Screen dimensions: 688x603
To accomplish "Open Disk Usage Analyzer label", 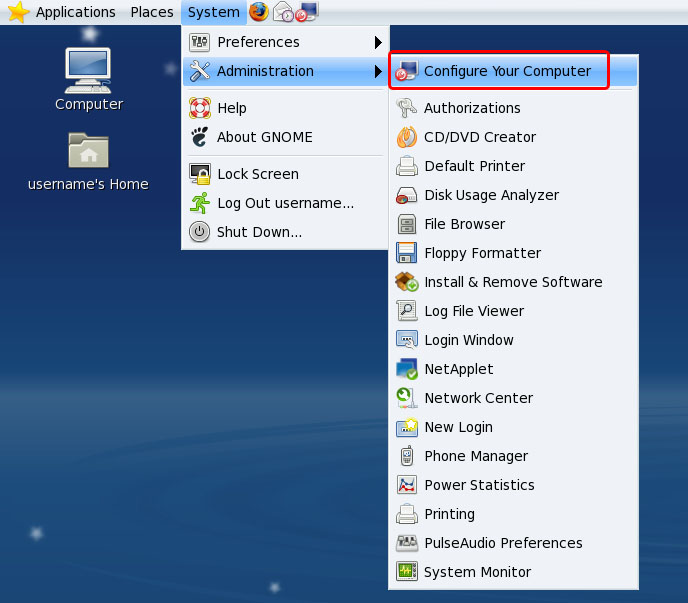I will [x=492, y=195].
